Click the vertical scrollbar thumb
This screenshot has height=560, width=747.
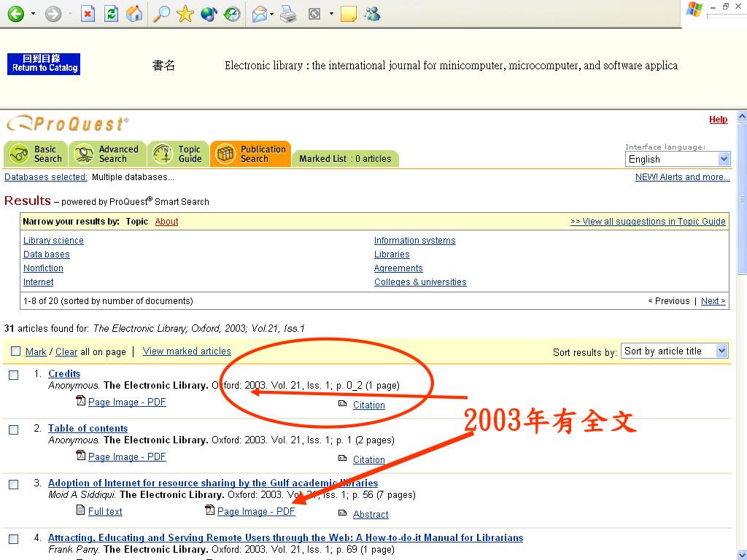tap(742, 198)
